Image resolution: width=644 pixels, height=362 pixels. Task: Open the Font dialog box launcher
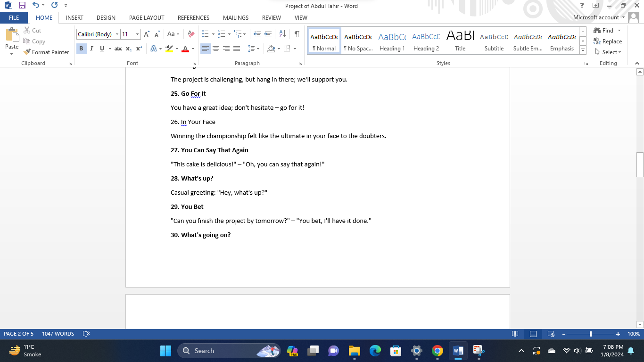pos(194,63)
